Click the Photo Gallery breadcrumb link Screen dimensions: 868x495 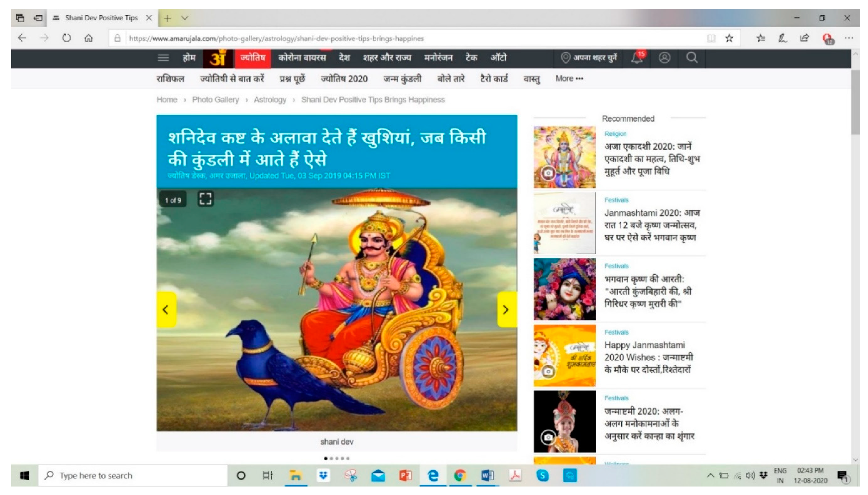(215, 100)
